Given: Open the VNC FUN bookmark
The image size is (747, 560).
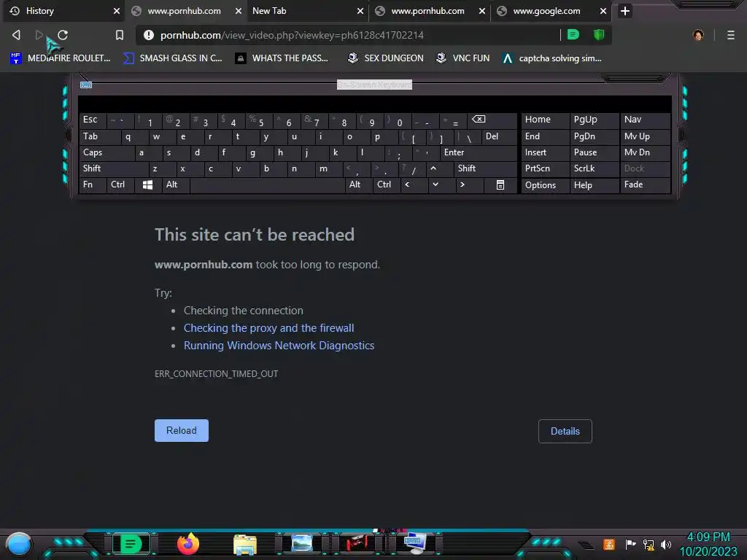Looking at the screenshot, I should (x=462, y=58).
